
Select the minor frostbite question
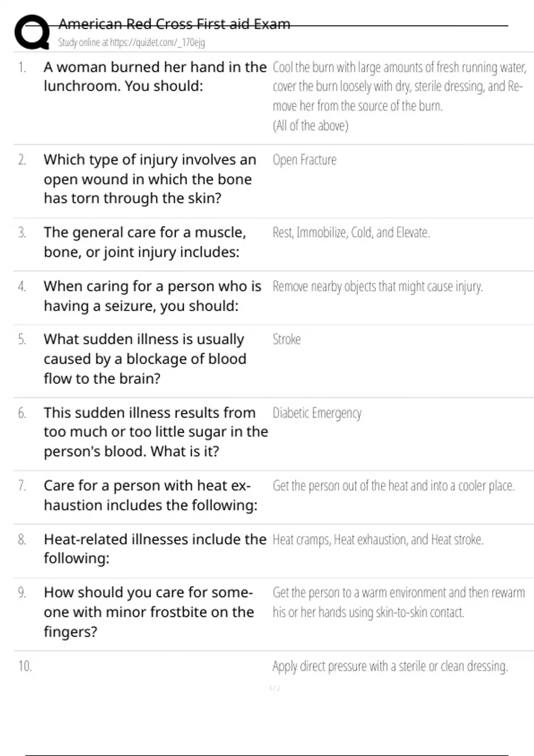pyautogui.click(x=149, y=612)
